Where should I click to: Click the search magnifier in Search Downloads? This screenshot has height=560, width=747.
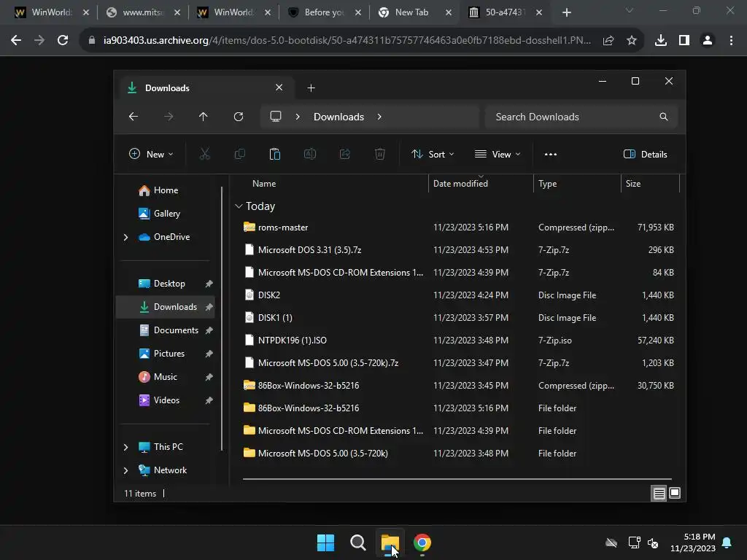pyautogui.click(x=664, y=117)
